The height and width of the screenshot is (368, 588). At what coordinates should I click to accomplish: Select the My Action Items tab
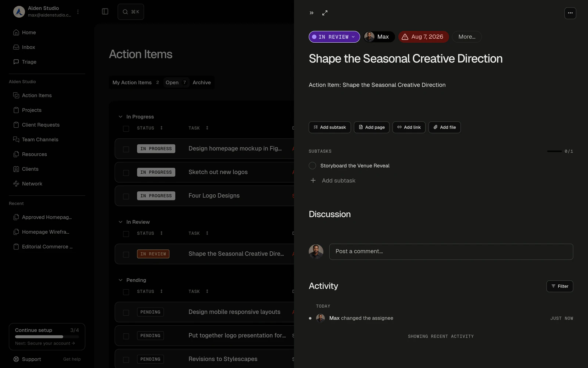tap(136, 82)
